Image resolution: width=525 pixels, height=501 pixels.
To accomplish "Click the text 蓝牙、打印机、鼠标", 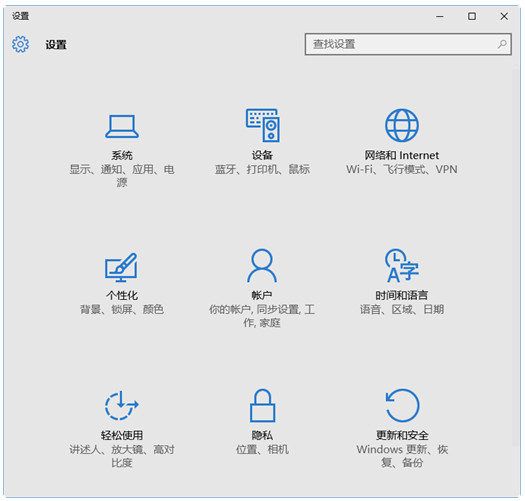I will 262,169.
